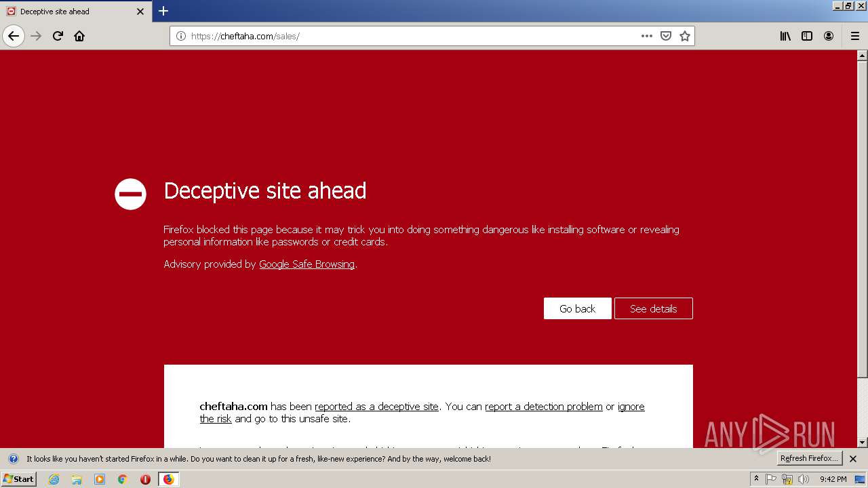Image resolution: width=868 pixels, height=488 pixels.
Task: Show hidden system tray icons
Action: (756, 479)
